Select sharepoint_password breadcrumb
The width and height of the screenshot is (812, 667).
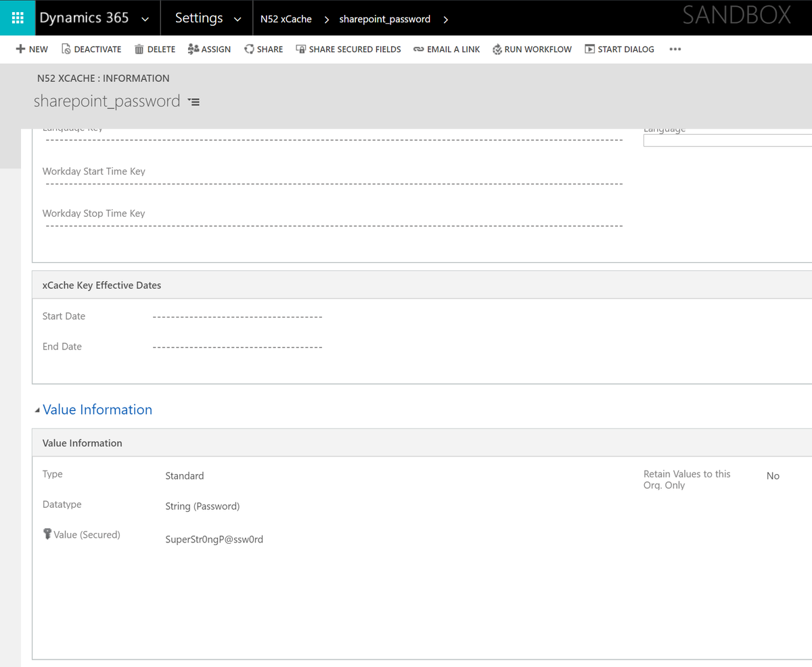click(384, 19)
